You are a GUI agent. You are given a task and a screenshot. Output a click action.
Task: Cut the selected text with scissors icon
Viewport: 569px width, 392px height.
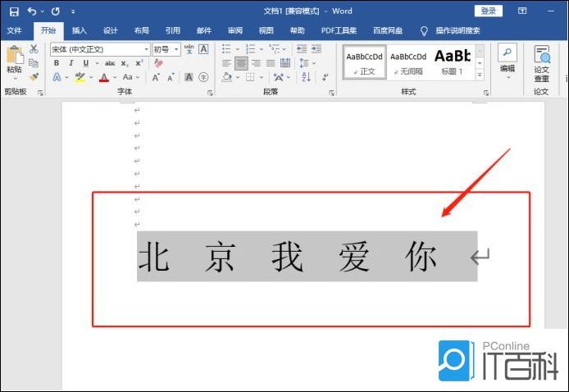click(34, 48)
